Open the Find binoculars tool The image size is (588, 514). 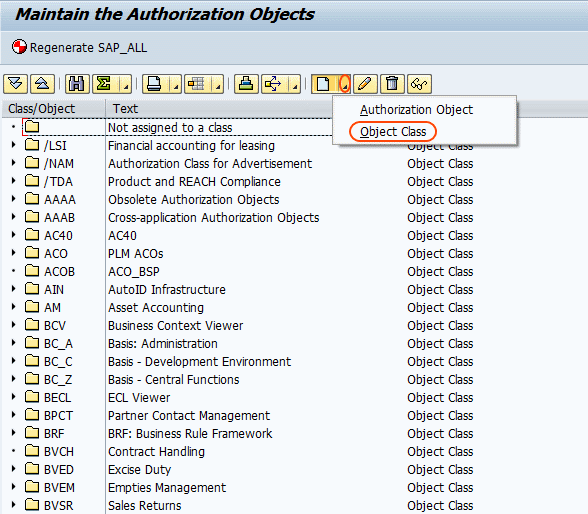pyautogui.click(x=77, y=83)
